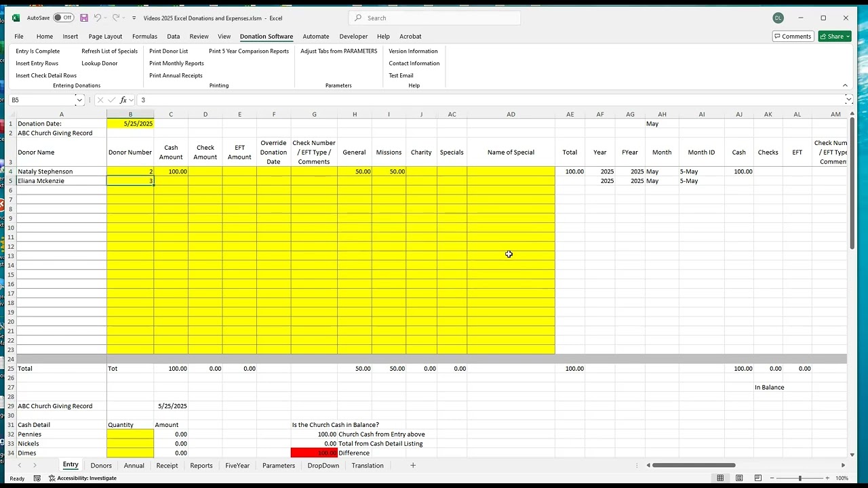Expand the formula bar with chevron

848,100
